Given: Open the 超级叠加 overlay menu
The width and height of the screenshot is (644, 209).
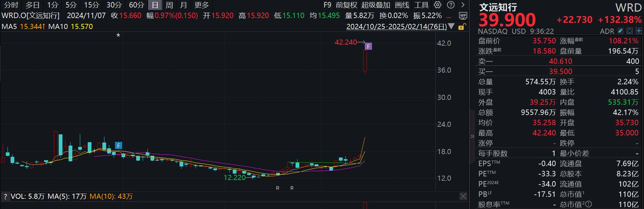Looking at the screenshot, I should [375, 5].
